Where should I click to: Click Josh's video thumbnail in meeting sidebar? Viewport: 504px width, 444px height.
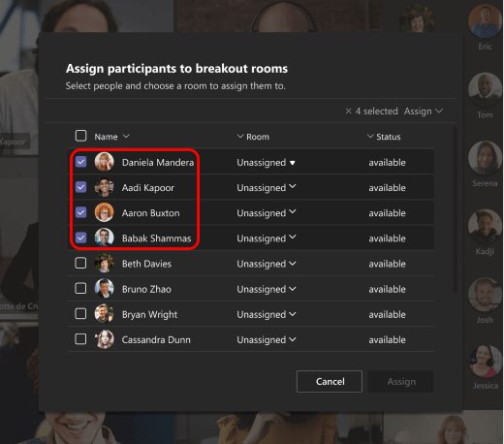click(x=485, y=295)
